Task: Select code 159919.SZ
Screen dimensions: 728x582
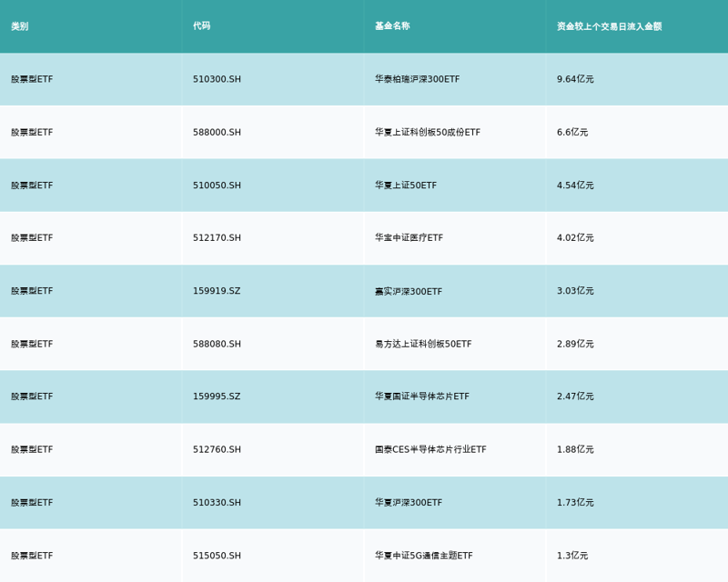Action: coord(217,290)
